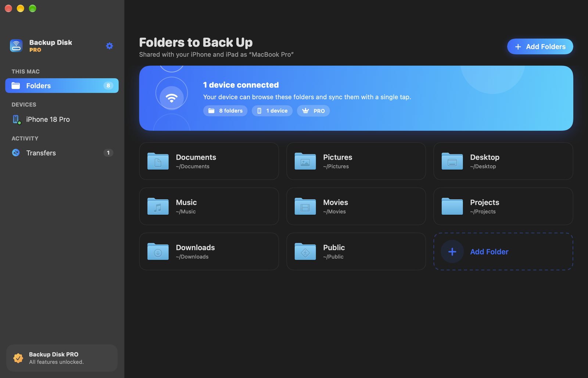Click the ~/Movies path text

334,212
